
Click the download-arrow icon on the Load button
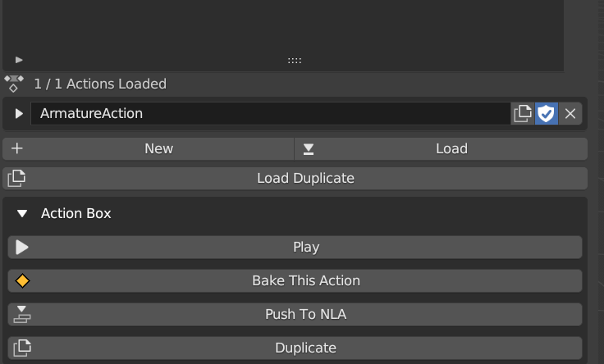tap(309, 148)
